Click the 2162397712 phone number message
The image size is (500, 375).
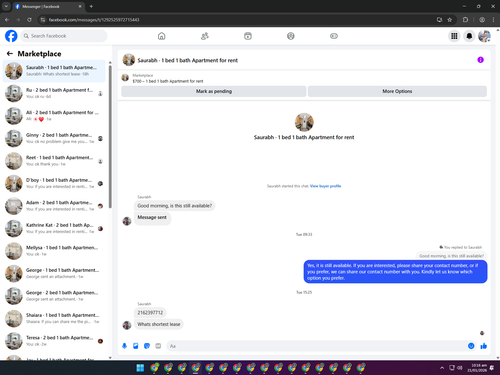pos(150,313)
